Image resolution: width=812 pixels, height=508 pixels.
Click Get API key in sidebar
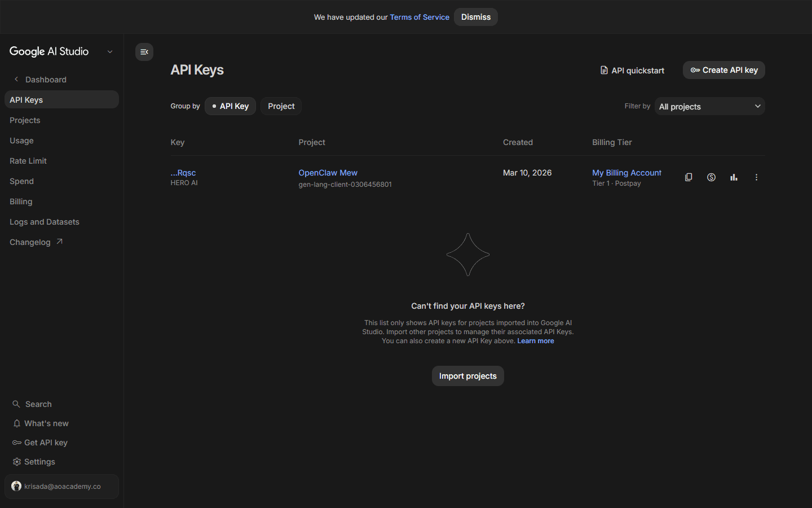(x=61, y=443)
